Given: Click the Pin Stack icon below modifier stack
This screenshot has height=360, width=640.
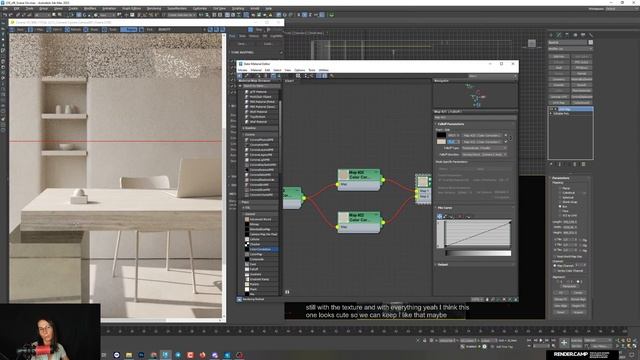Looking at the screenshot, I should click(551, 164).
